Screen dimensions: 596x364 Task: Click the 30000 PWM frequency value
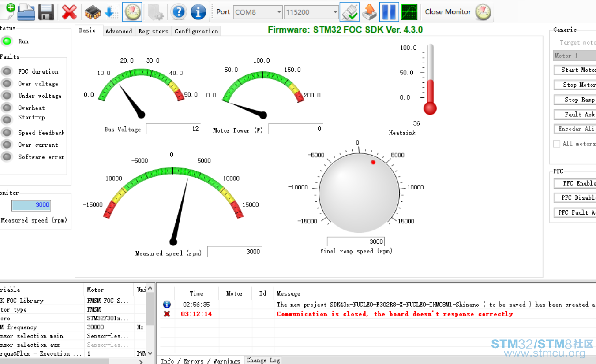[x=96, y=327]
